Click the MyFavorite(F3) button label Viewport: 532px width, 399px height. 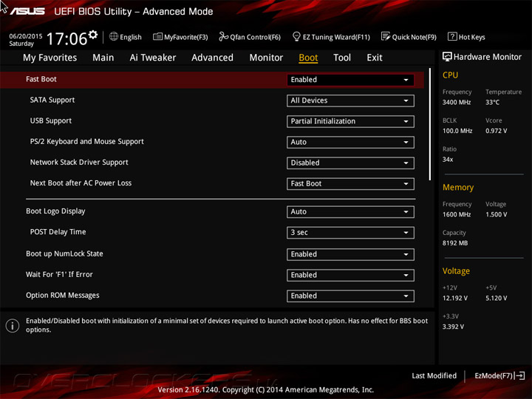[186, 37]
